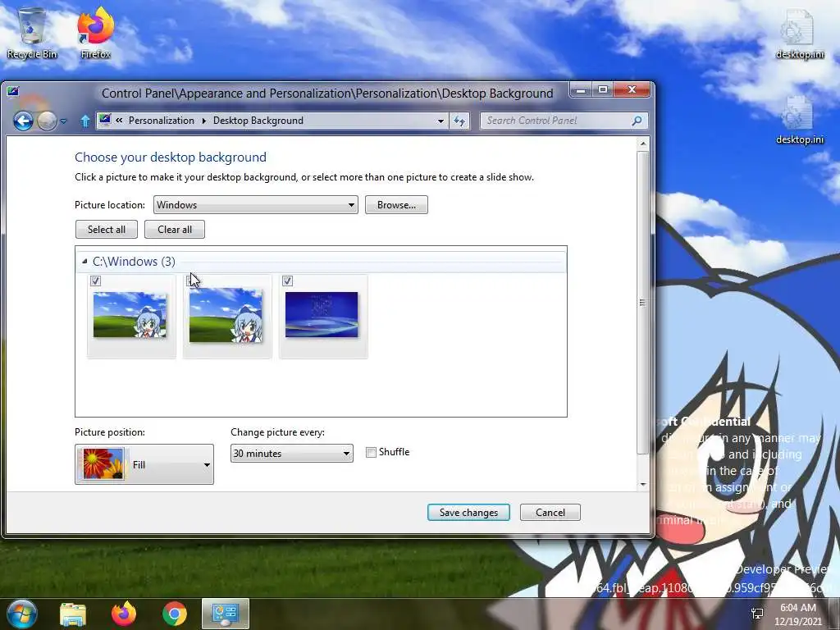
Task: Click the Cancel button
Action: pyautogui.click(x=550, y=513)
